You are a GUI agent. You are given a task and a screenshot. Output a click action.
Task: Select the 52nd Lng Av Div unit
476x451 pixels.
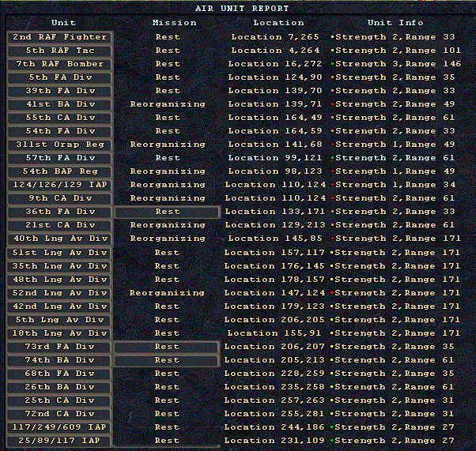click(59, 293)
